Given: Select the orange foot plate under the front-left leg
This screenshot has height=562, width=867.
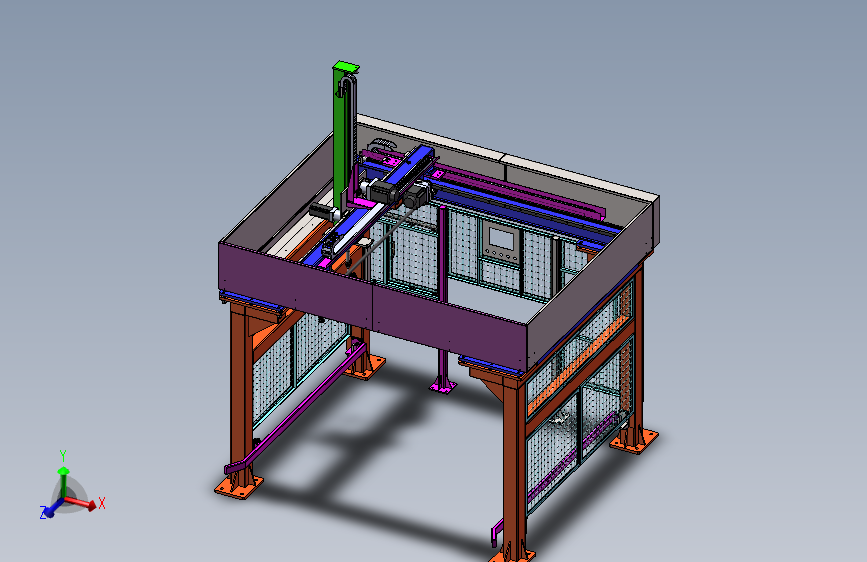Looking at the screenshot, I should 238,487.
